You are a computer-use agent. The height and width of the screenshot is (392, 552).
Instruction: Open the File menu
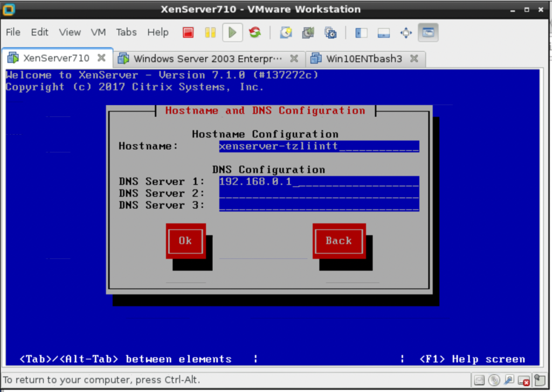[x=13, y=32]
